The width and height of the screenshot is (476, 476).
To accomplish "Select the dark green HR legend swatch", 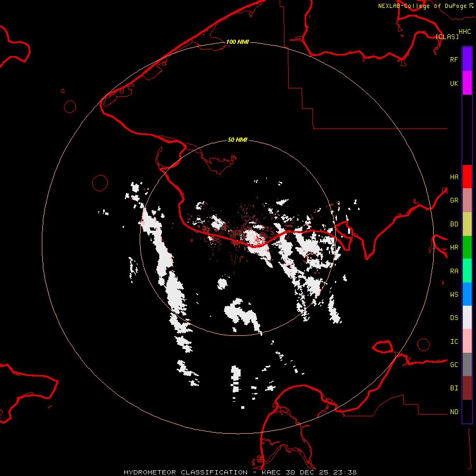I will [x=467, y=247].
